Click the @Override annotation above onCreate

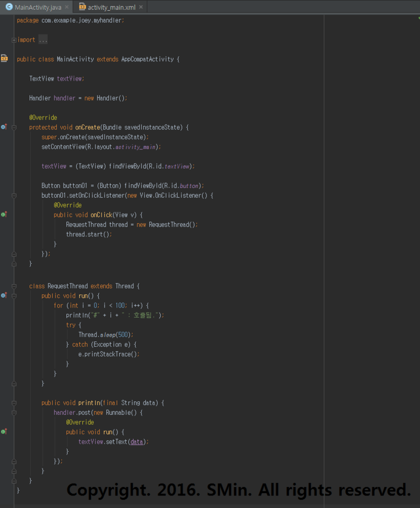point(43,118)
